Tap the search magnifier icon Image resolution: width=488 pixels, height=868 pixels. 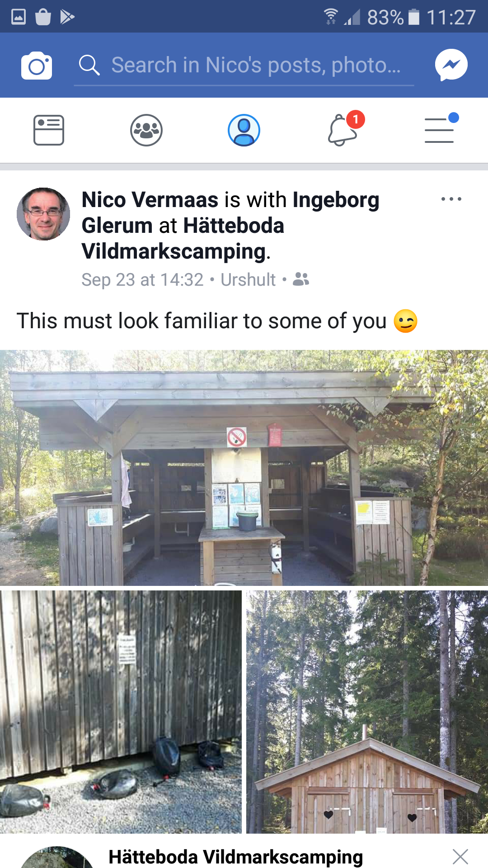pyautogui.click(x=89, y=65)
